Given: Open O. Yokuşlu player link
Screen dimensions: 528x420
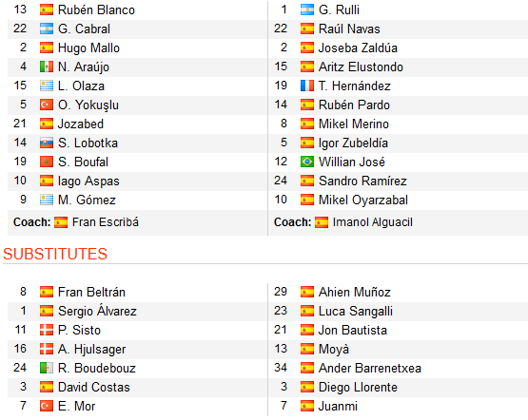Looking at the screenshot, I should 88,105.
